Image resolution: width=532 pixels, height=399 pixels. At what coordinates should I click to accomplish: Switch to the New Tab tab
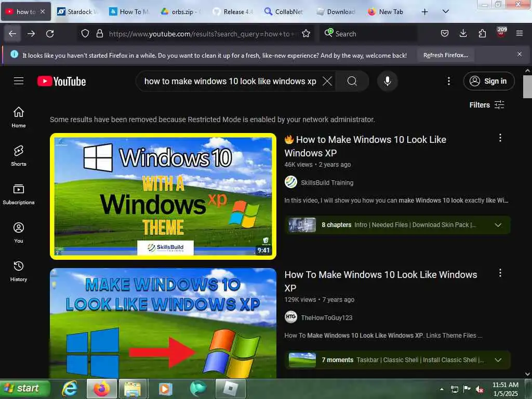click(387, 12)
